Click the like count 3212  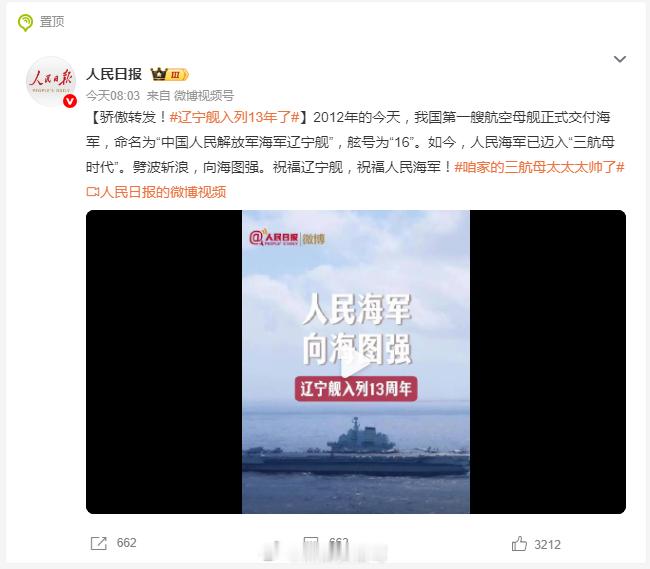tap(547, 545)
